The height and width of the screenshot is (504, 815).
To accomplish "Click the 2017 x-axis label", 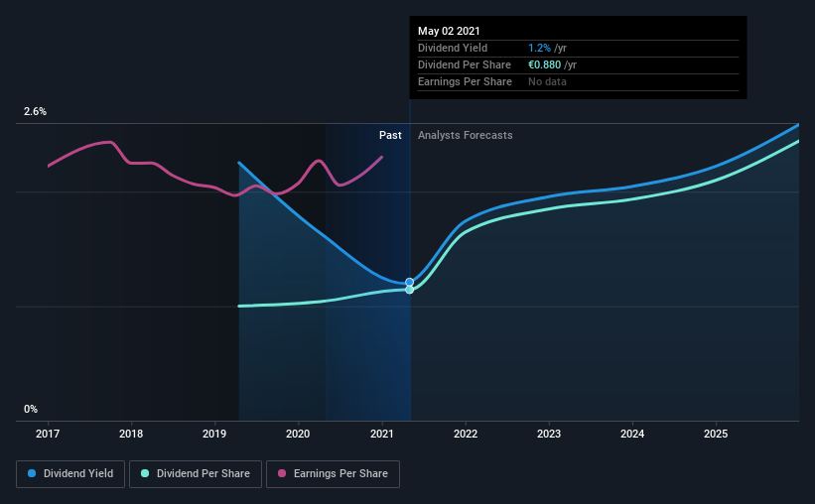I will tap(48, 434).
